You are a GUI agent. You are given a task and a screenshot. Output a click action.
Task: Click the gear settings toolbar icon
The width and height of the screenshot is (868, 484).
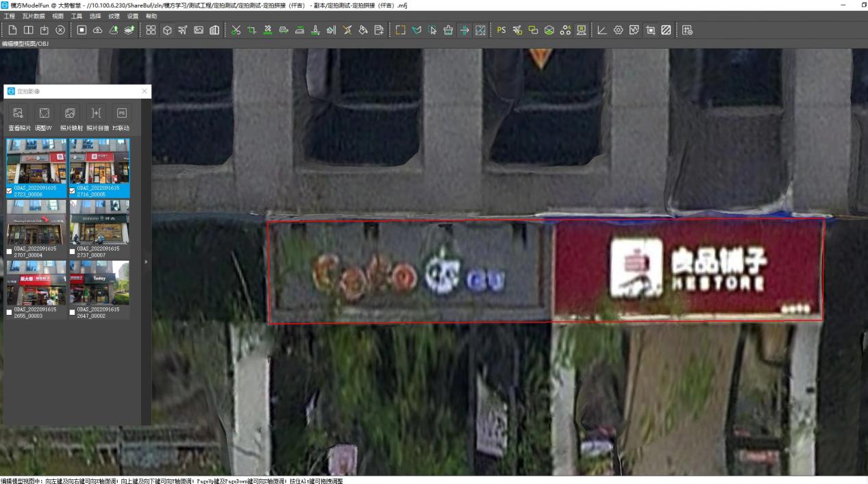point(618,30)
